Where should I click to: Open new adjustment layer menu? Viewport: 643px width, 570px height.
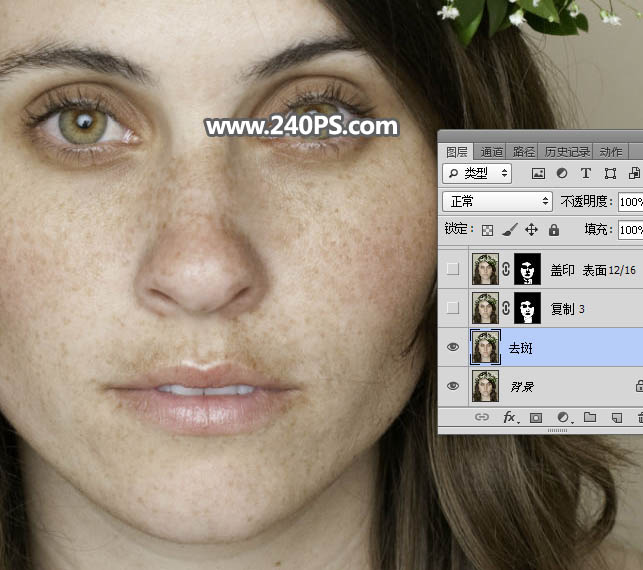563,417
